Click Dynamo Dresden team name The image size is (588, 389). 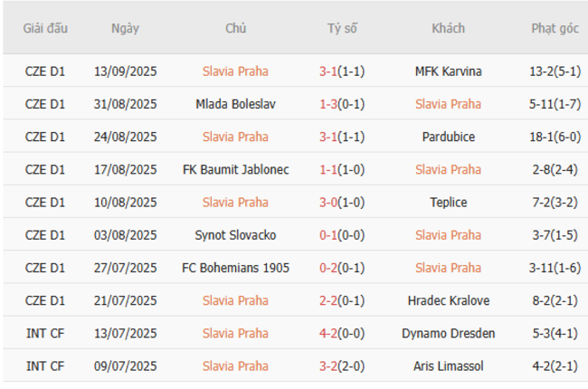(x=448, y=333)
